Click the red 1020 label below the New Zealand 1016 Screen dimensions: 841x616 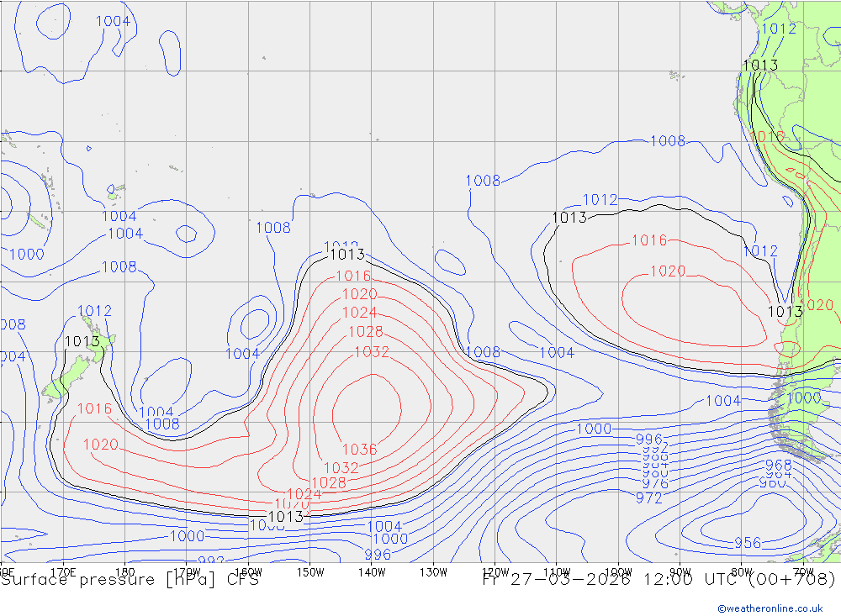pyautogui.click(x=100, y=445)
